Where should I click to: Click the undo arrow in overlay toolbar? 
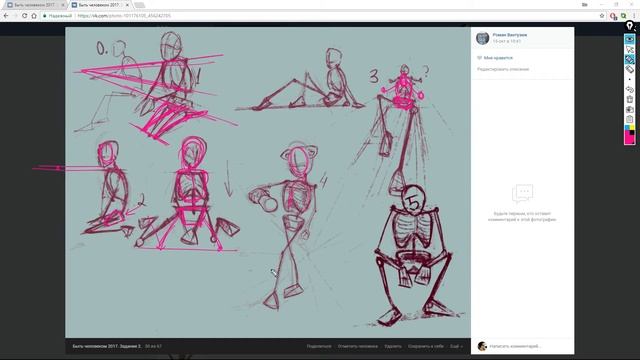pos(629,89)
